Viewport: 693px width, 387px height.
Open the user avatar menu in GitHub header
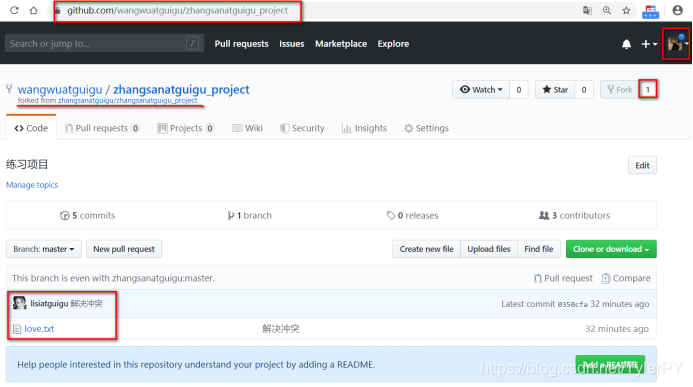click(677, 43)
